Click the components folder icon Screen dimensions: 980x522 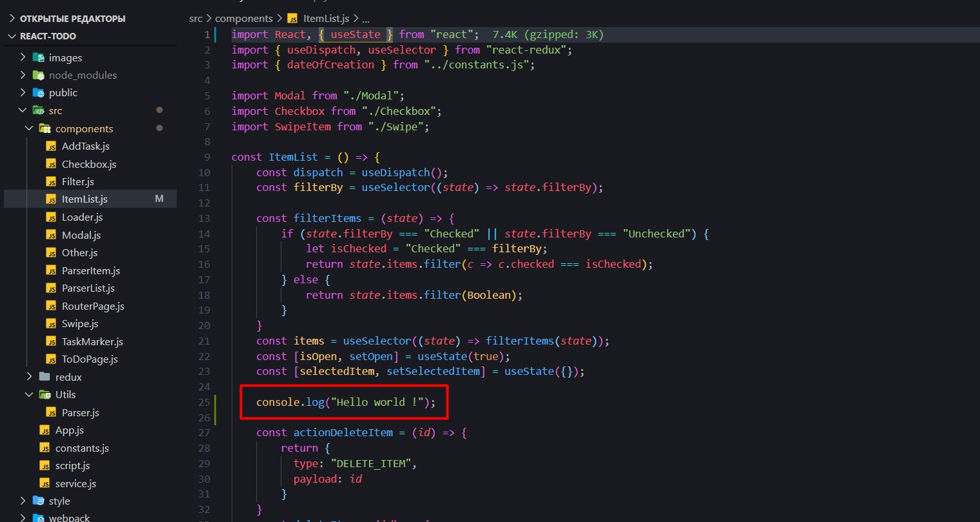coord(45,128)
